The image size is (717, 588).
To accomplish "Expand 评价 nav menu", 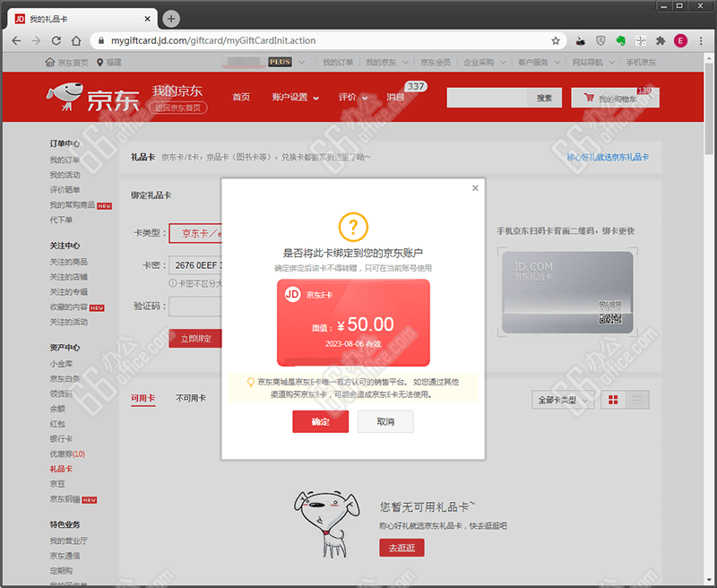I will (352, 97).
